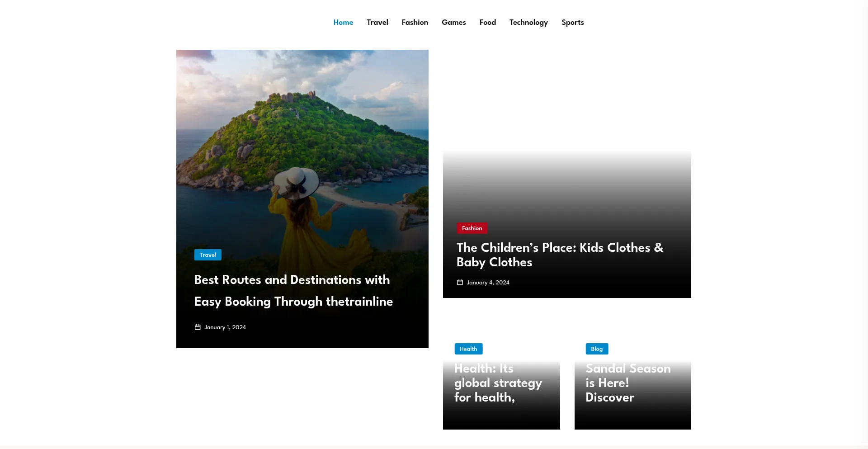Open the 'Sandal Season is Here!' post
The height and width of the screenshot is (449, 868).
click(x=627, y=383)
